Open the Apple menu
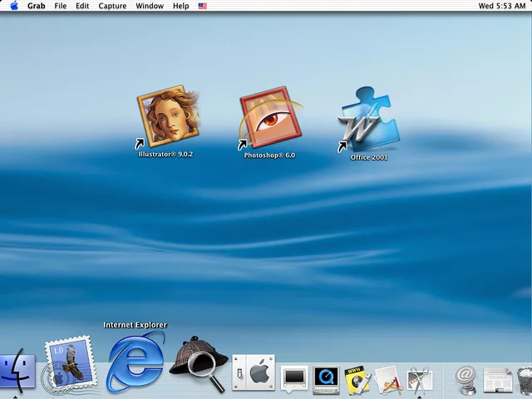The width and height of the screenshot is (532, 399). point(14,6)
